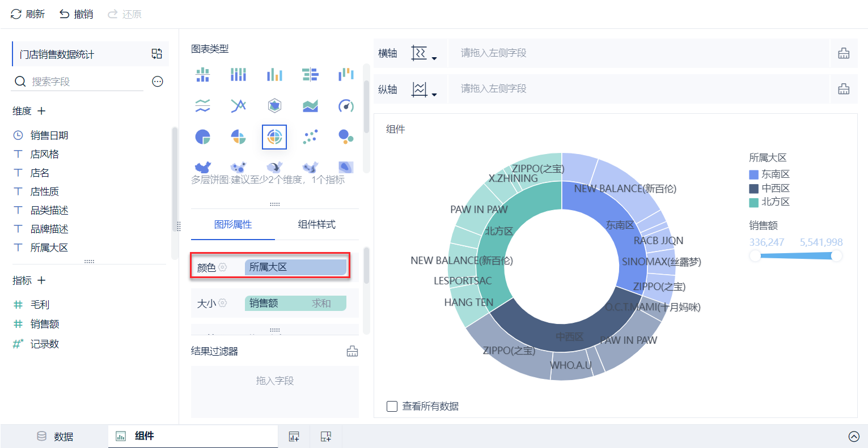Switch dataset icon beside 门店销售数据统计

[157, 54]
